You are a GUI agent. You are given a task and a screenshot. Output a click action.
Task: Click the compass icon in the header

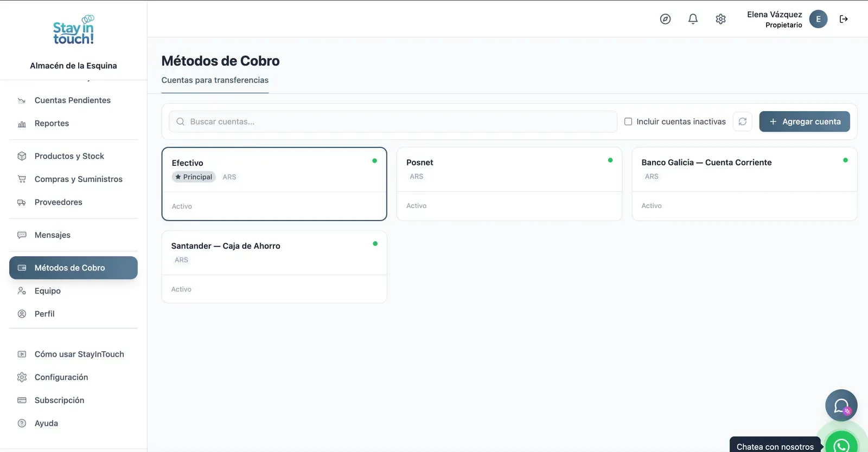click(665, 19)
